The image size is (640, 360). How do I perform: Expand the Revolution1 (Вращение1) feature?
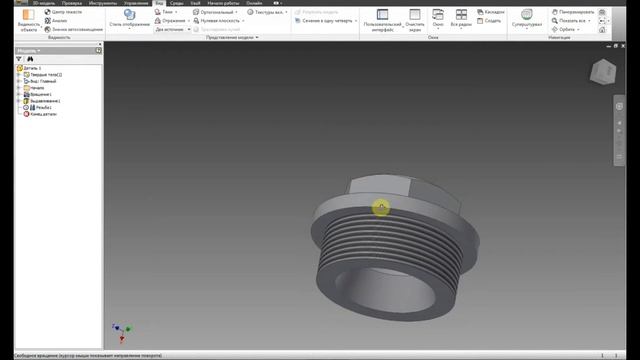pos(19,94)
